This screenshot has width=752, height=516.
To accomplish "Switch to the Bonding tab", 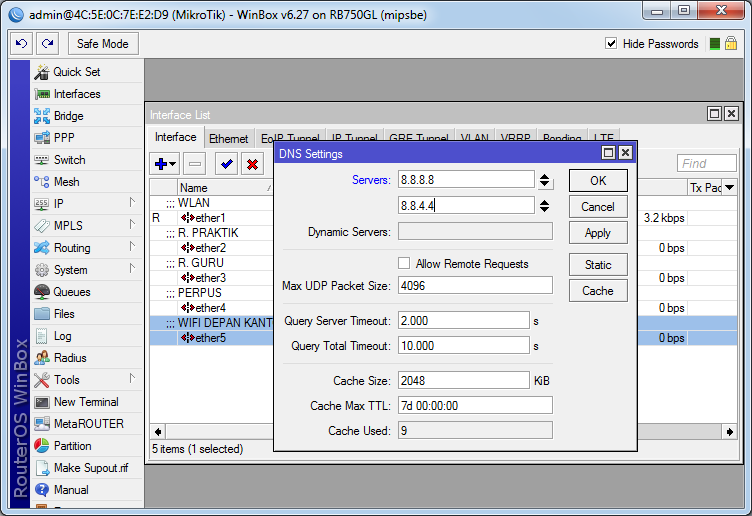I will tap(562, 136).
